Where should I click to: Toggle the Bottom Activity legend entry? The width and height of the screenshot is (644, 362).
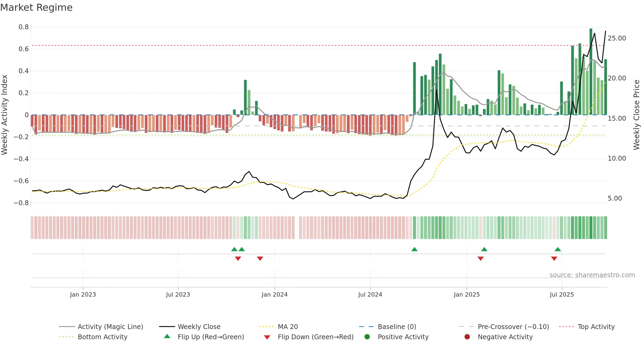[x=93, y=337]
